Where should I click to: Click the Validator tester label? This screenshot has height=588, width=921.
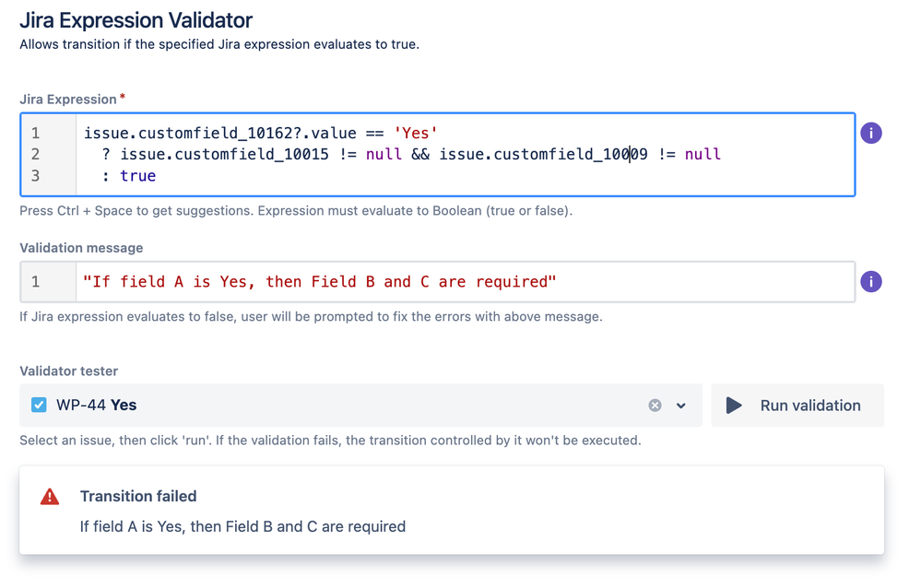(69, 371)
